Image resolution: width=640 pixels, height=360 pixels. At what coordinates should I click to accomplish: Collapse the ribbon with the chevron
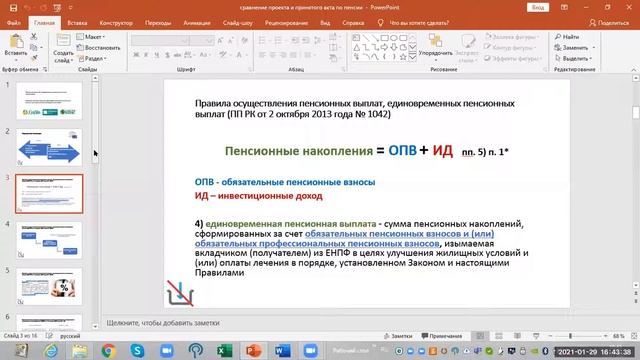634,70
